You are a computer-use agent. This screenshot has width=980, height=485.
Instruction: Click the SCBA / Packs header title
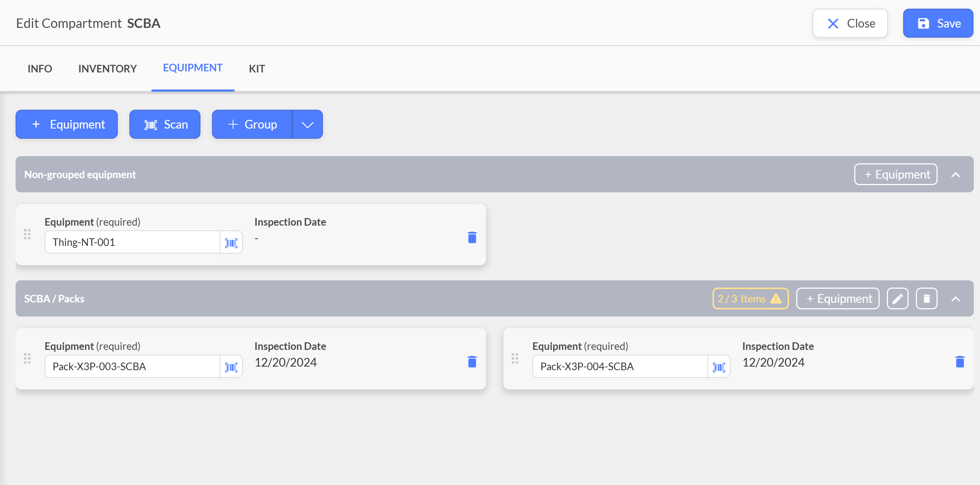click(x=54, y=299)
